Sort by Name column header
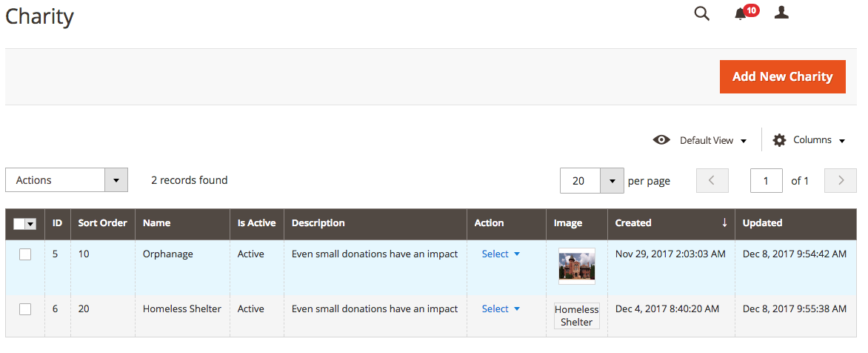 [x=183, y=222]
